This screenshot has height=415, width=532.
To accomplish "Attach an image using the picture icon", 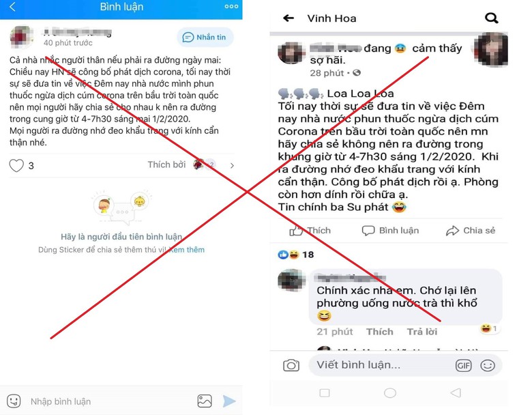I will (x=205, y=401).
